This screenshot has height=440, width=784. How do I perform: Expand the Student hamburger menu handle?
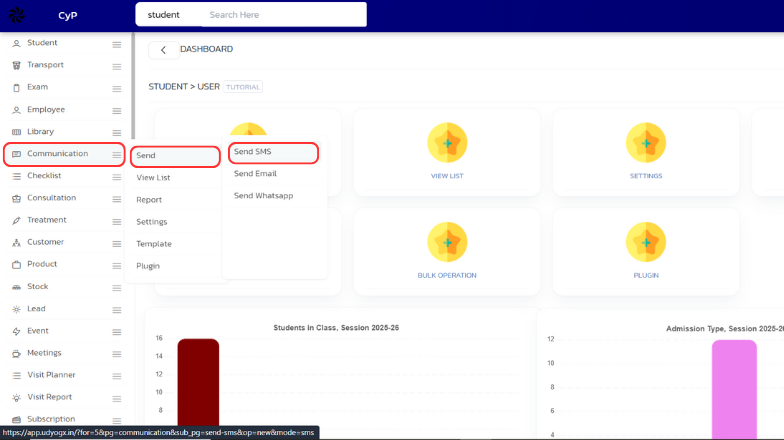117,44
